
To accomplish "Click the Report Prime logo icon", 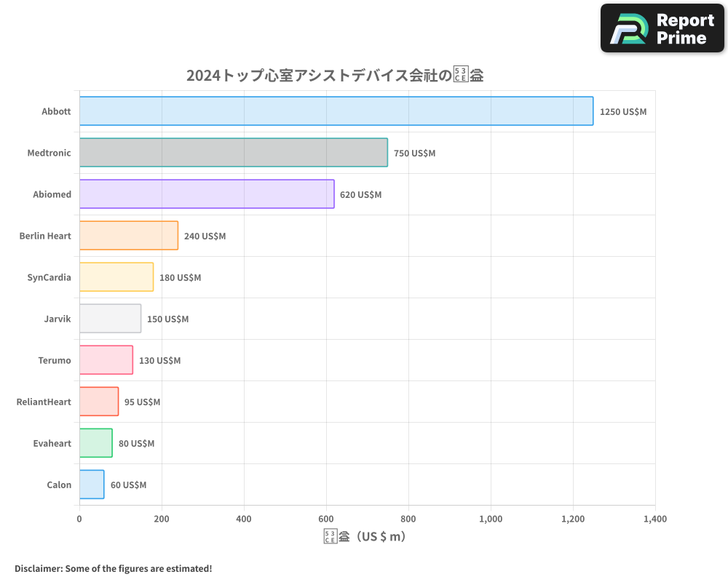I will point(628,28).
